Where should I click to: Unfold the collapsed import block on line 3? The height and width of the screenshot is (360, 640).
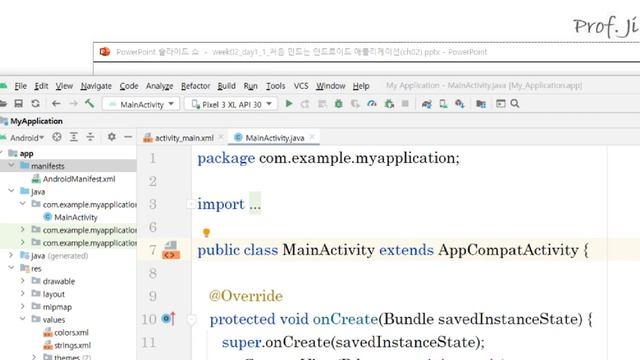tap(191, 204)
